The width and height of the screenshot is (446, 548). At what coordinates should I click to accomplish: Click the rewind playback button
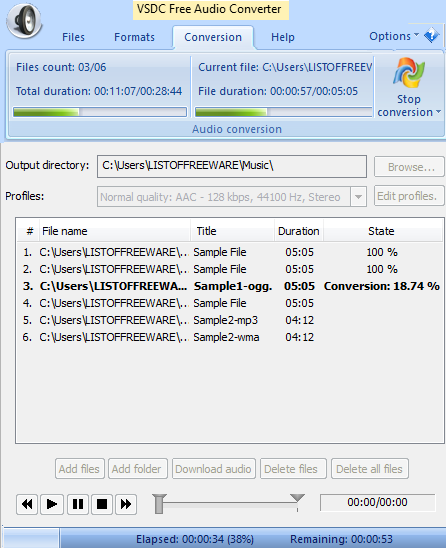click(x=27, y=504)
